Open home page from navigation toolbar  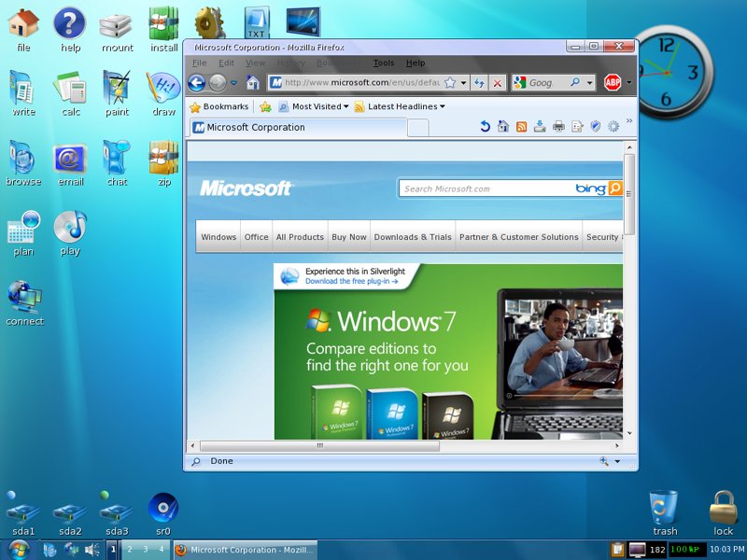coord(253,83)
